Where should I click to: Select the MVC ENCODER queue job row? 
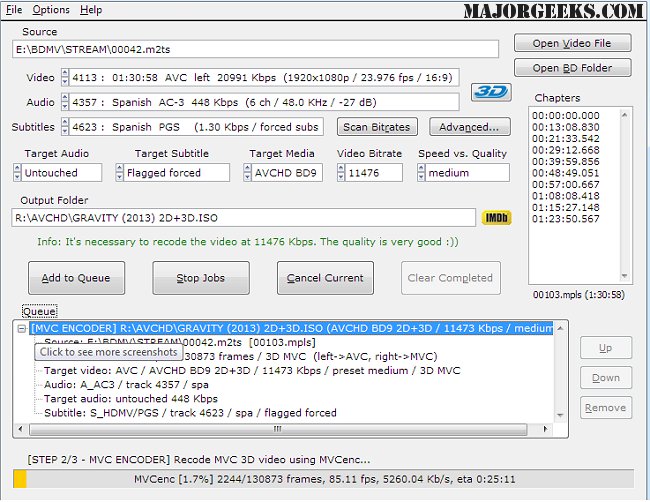click(292, 328)
